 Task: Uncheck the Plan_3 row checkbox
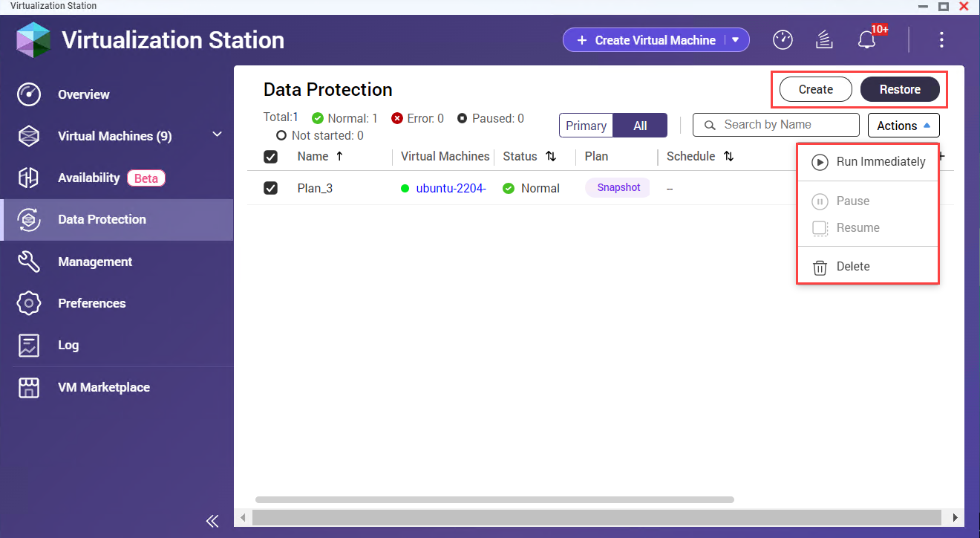pos(271,188)
